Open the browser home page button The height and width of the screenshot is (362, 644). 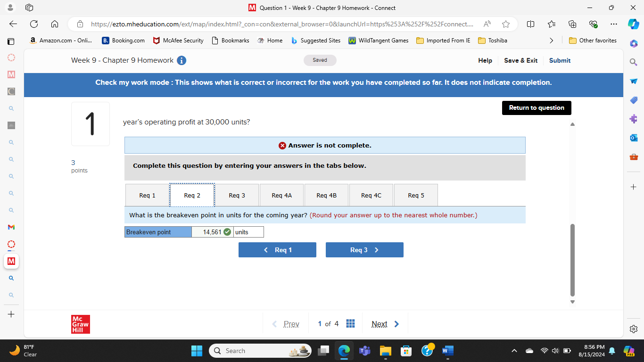point(55,24)
